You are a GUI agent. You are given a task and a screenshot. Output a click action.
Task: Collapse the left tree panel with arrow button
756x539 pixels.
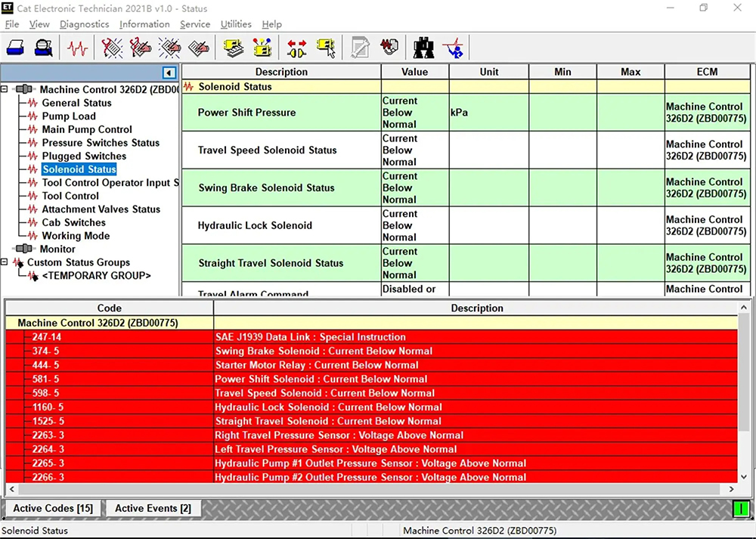pyautogui.click(x=169, y=73)
